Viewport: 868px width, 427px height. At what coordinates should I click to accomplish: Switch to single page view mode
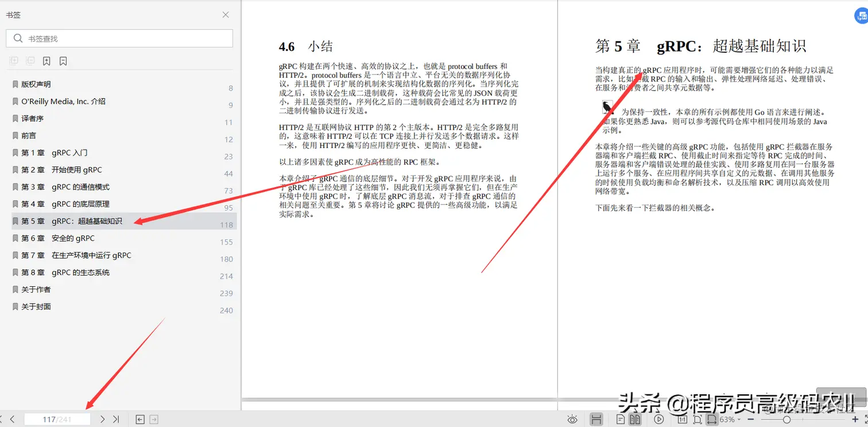click(x=621, y=420)
